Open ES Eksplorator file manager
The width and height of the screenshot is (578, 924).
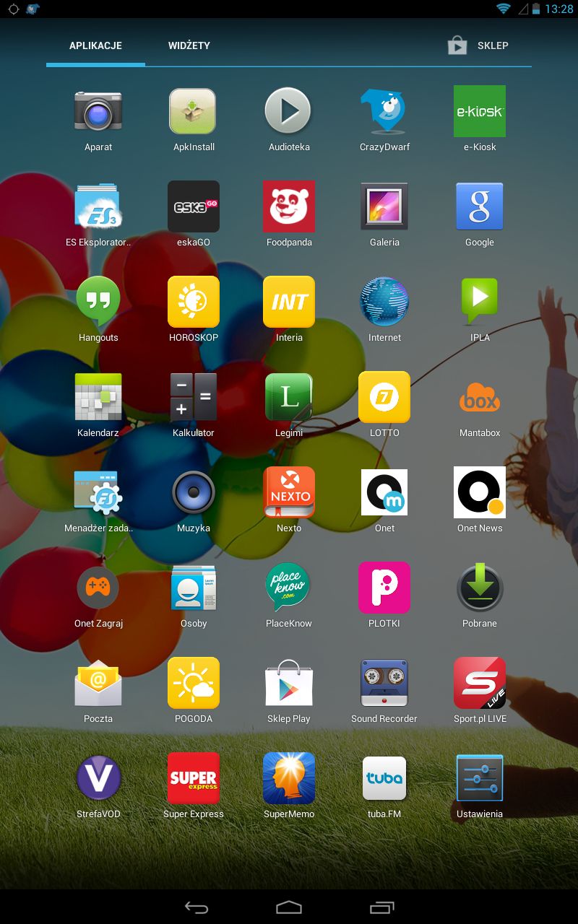point(98,207)
